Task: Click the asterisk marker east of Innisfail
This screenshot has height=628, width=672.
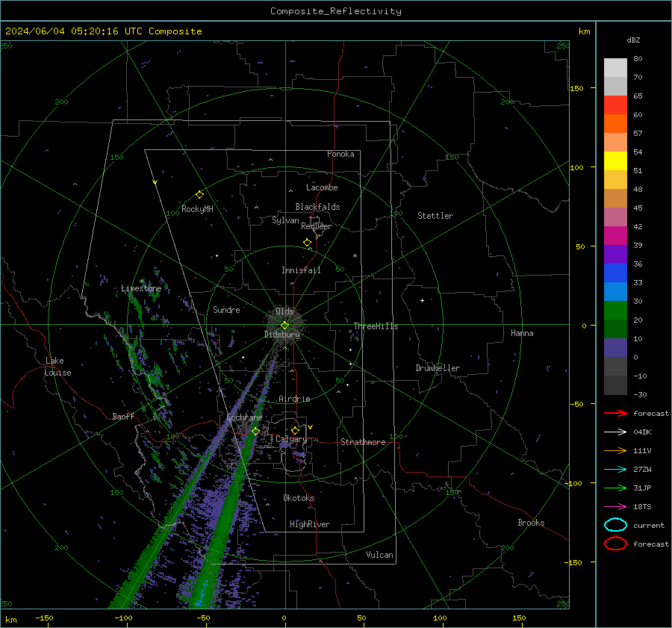Action: (355, 256)
